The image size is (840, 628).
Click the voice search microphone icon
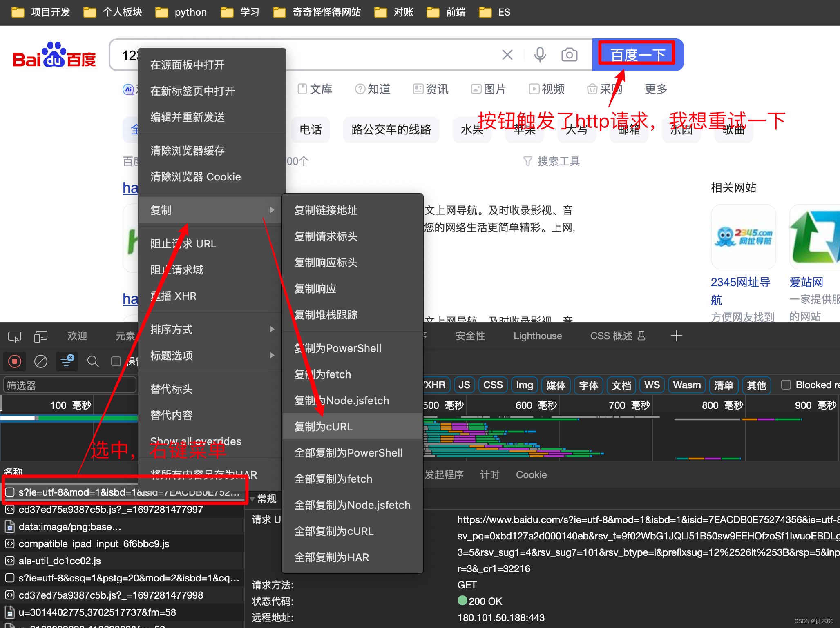[540, 54]
